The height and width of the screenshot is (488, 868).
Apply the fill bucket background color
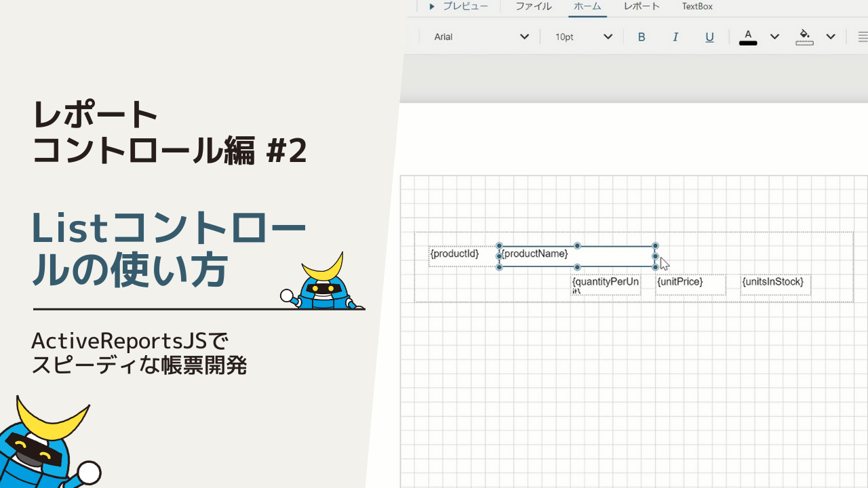click(804, 37)
